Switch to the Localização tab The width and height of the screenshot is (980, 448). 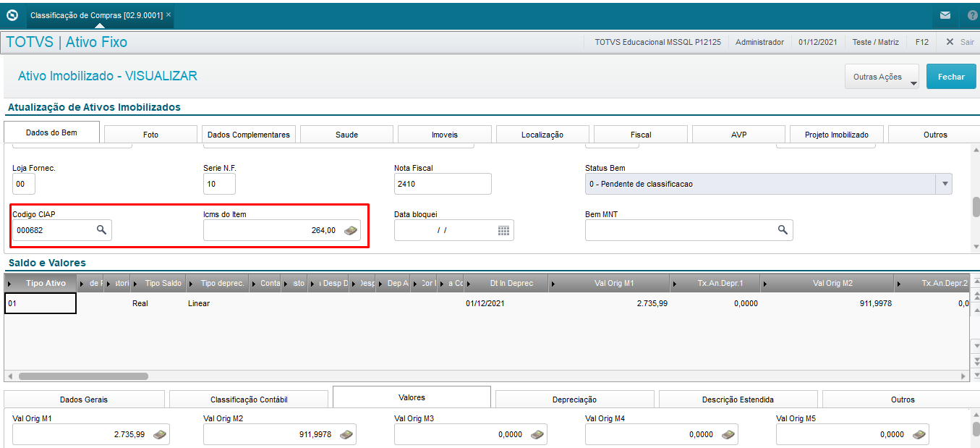[542, 135]
